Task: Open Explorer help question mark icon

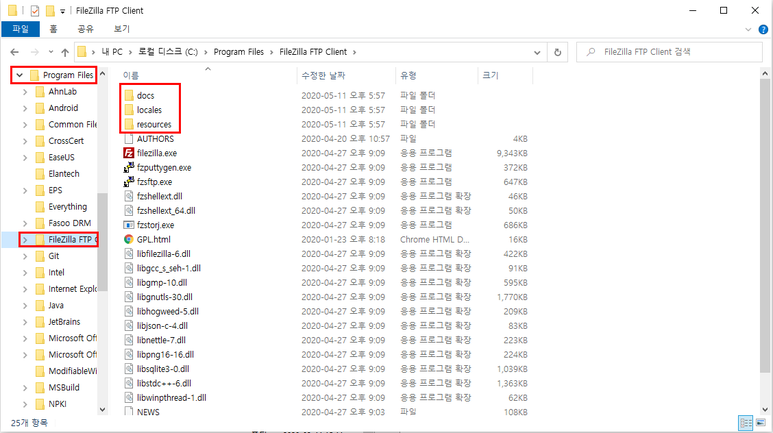Action: click(763, 30)
